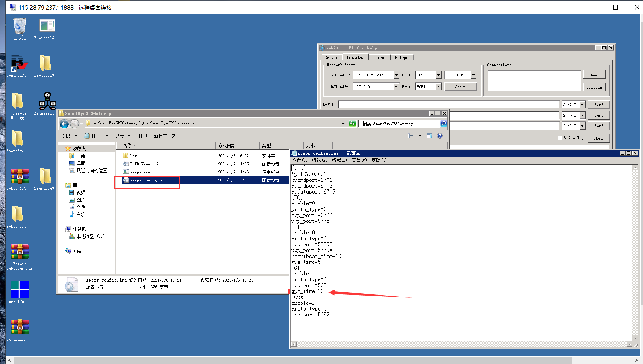Toggle the preview pane icon
Screen dimensions: 643x364
click(x=430, y=136)
